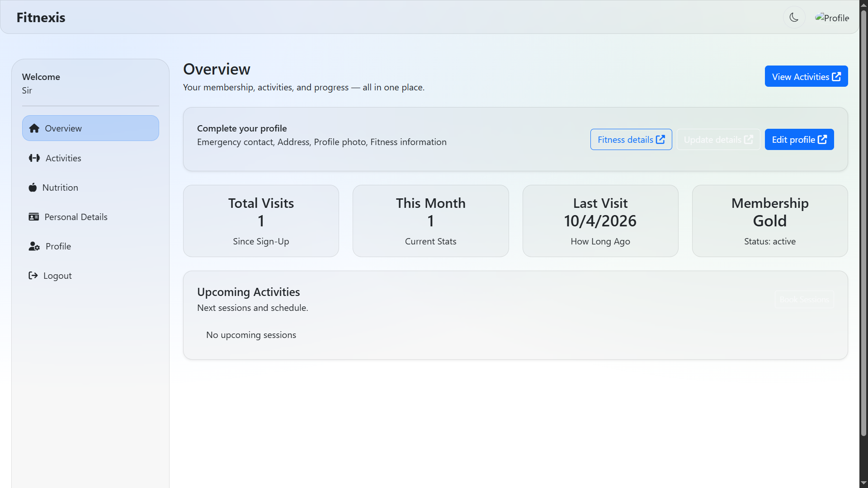Click external-link icon on Fitness details
Viewport: 868px width, 488px height.
[660, 140]
